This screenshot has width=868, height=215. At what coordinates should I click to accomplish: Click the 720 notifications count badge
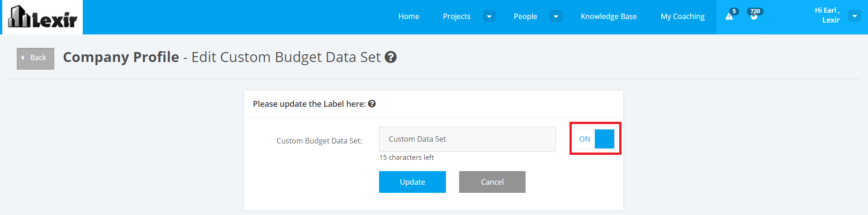point(755,11)
